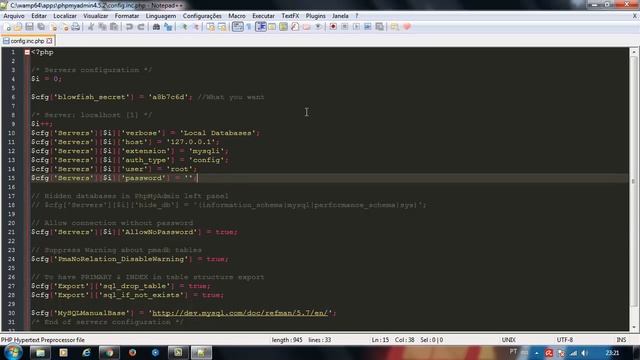
Task: Open the Visualizar menu
Action: tap(96, 16)
